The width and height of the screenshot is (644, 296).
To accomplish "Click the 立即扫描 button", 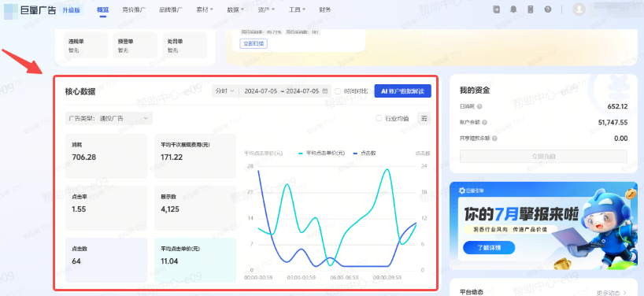I will 254,43.
